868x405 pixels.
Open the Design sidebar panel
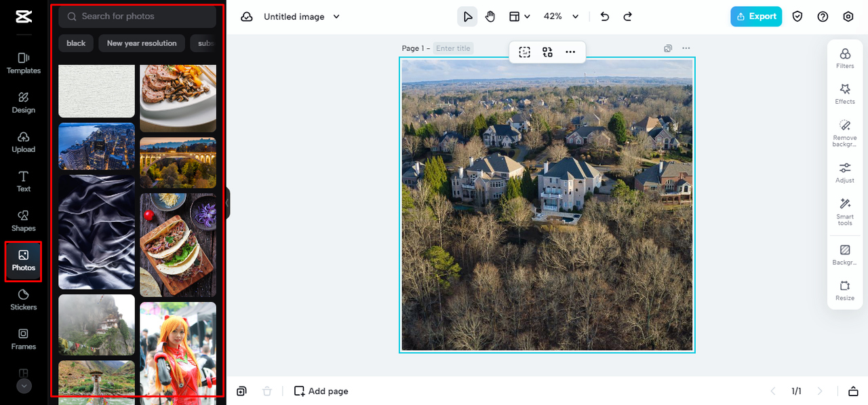coord(23,102)
